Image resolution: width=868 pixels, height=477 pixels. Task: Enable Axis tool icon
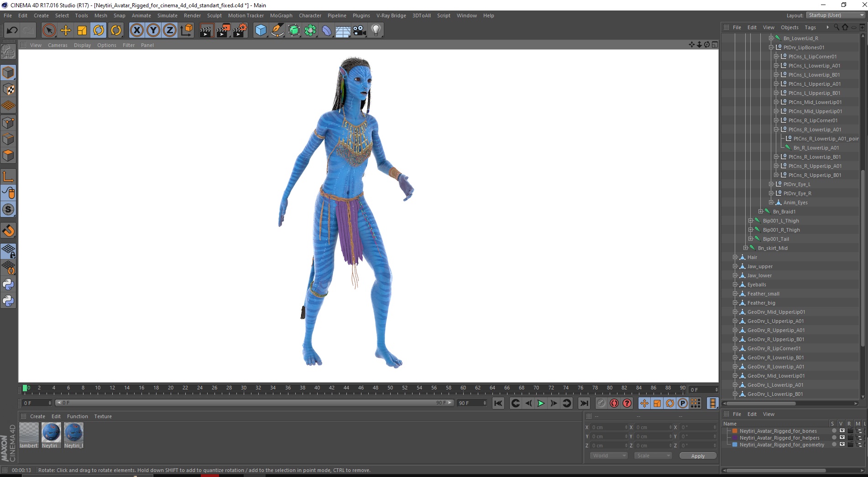pos(8,176)
